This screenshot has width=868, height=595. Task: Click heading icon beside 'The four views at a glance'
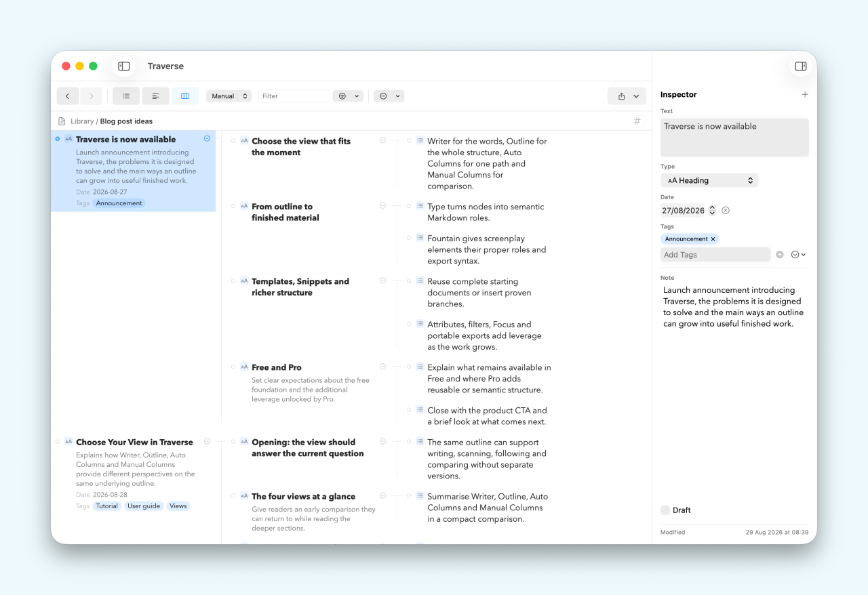[244, 496]
